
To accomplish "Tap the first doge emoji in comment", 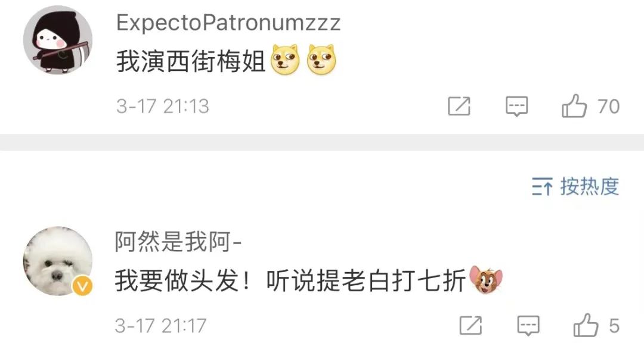I will pos(285,60).
